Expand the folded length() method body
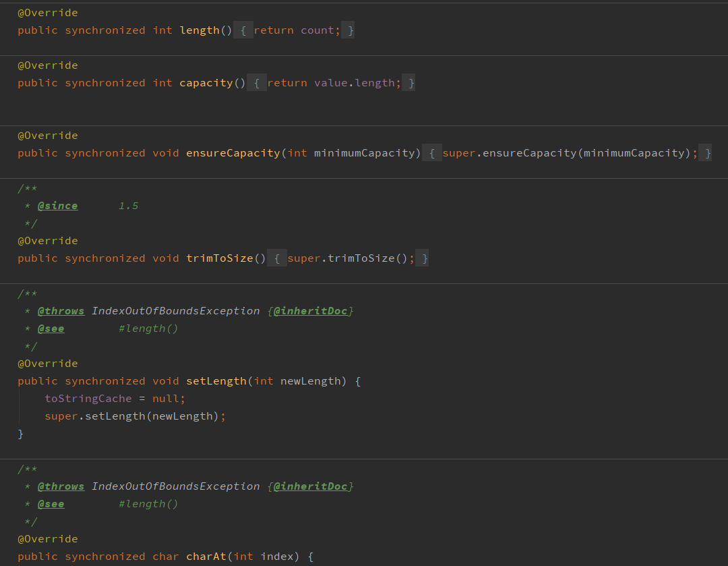The image size is (728, 566). [x=243, y=30]
